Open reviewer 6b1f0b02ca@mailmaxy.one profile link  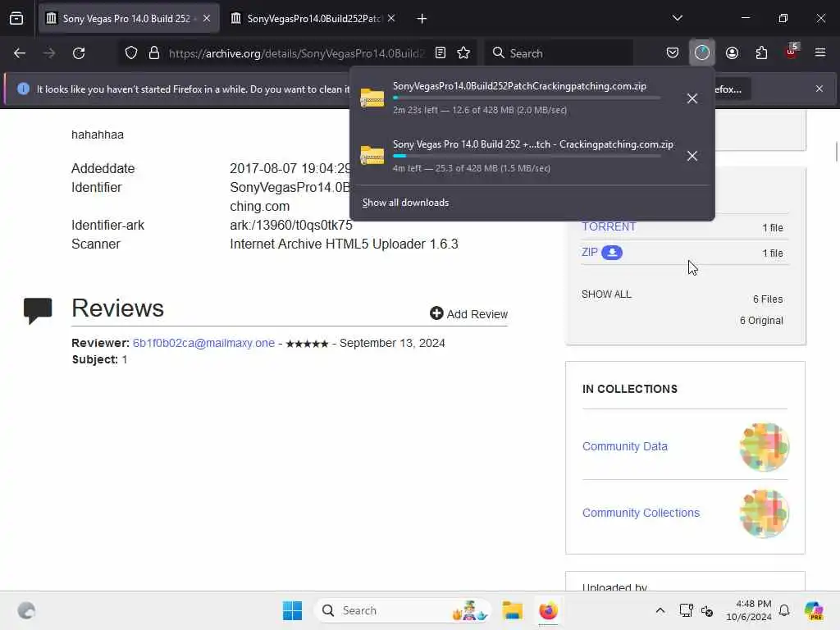click(203, 343)
